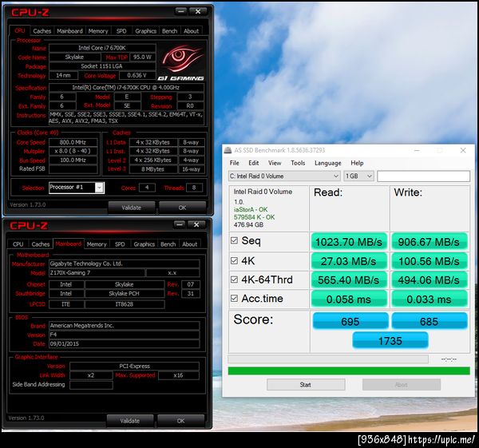Open the Language menu in AS SSD
Image resolution: width=479 pixels, height=448 pixels.
[x=328, y=163]
